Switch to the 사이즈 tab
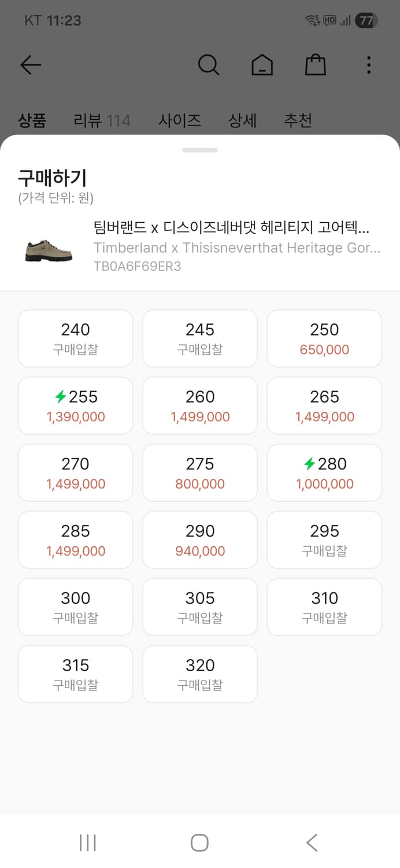Viewport: 400px width, 868px height. (x=180, y=120)
